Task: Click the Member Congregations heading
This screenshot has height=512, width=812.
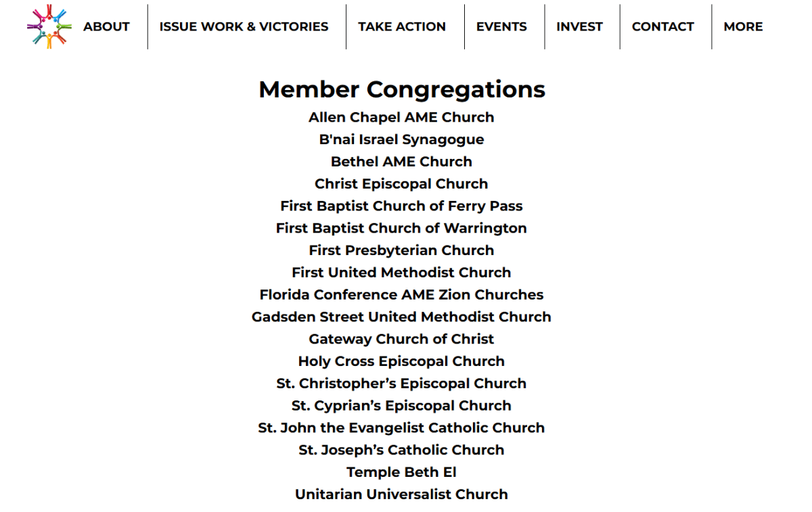Action: [x=402, y=89]
